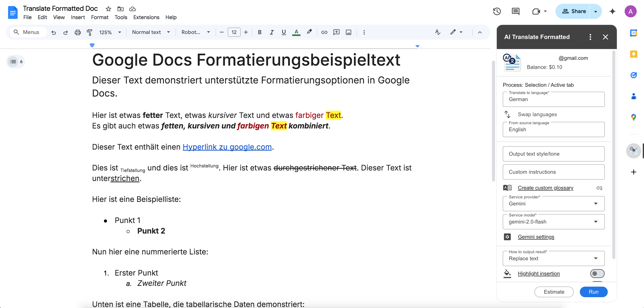Open the Extensions menu
This screenshot has height=308, width=644.
(146, 17)
